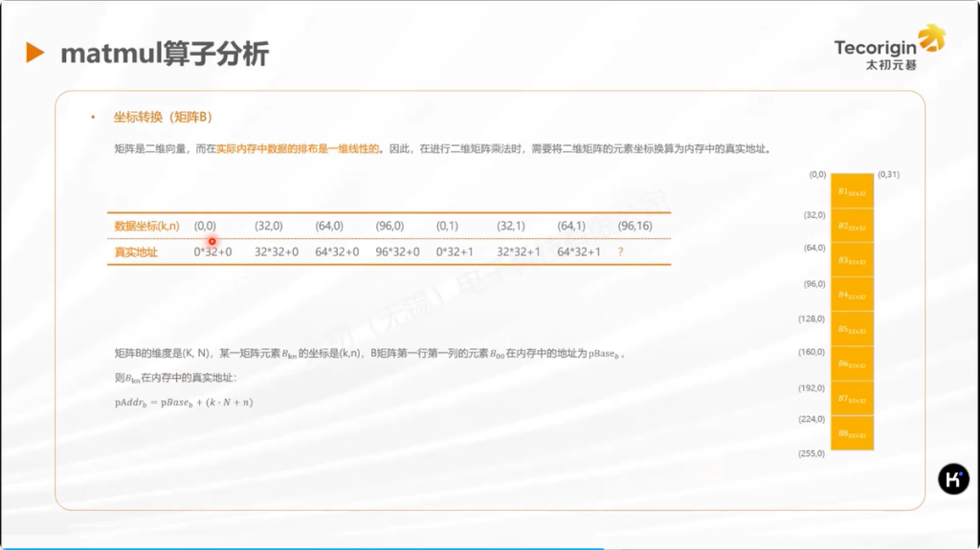Select the B4 32x32 matrix block
Screen dimensions: 980x550
point(852,295)
